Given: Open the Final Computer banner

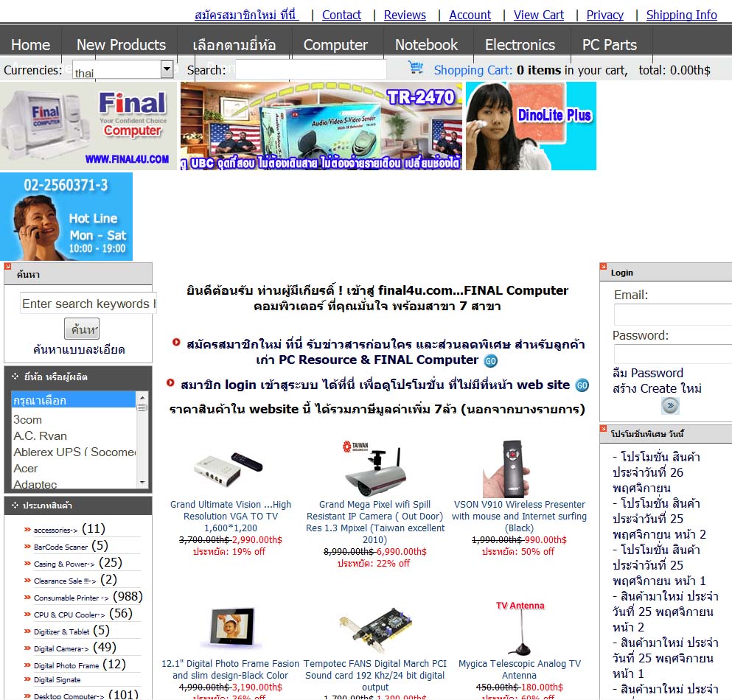Looking at the screenshot, I should click(x=88, y=126).
